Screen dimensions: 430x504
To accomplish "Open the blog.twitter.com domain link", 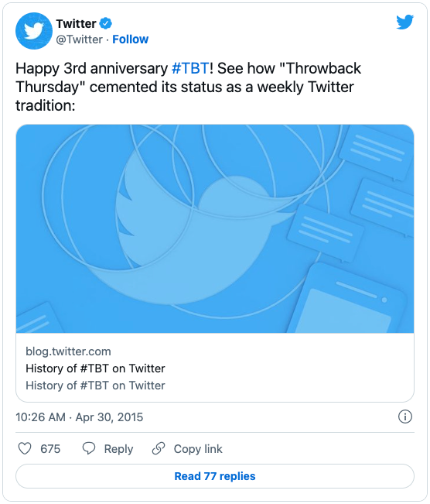I will 68,351.
